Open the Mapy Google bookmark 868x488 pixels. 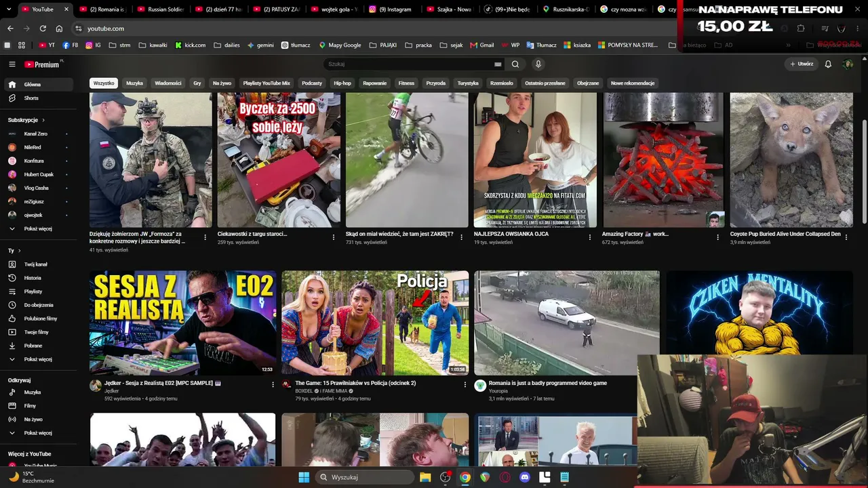pyautogui.click(x=340, y=45)
